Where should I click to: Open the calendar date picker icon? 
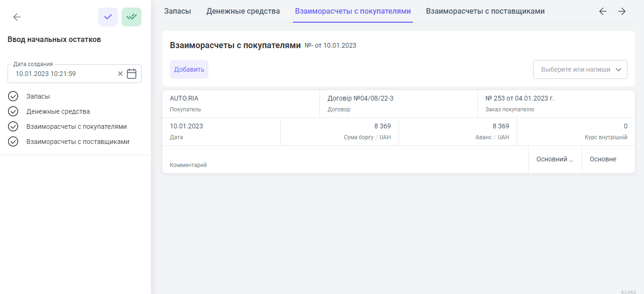[132, 74]
